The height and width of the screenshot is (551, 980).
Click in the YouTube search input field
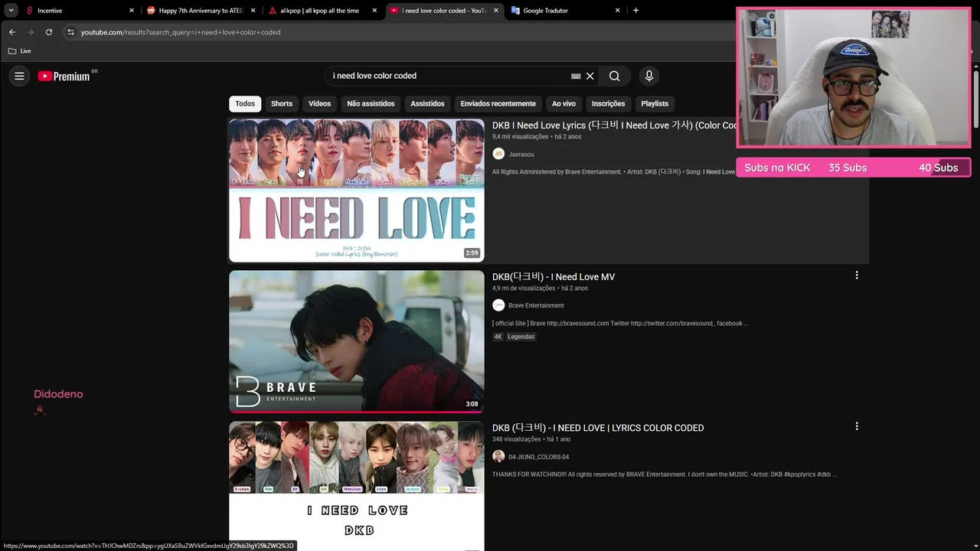[x=448, y=76]
